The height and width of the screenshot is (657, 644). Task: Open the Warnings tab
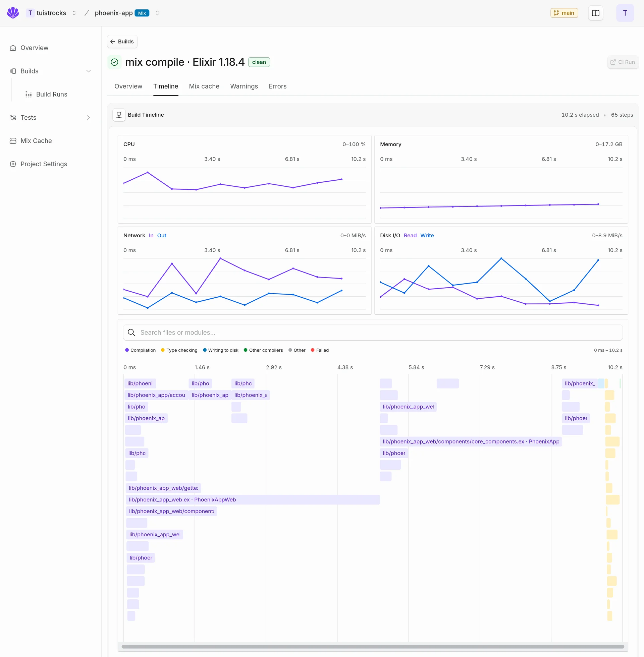pyautogui.click(x=244, y=86)
